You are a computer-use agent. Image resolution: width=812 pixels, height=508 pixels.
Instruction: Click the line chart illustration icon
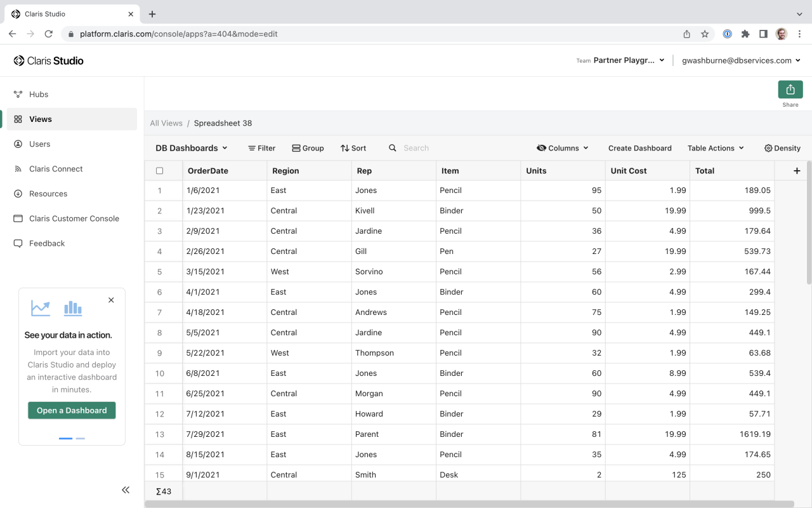point(41,308)
